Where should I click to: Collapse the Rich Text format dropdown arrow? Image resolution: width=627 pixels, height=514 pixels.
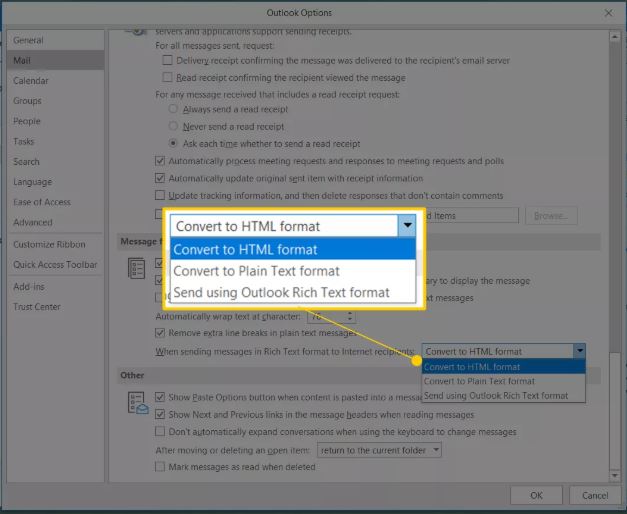click(x=579, y=351)
